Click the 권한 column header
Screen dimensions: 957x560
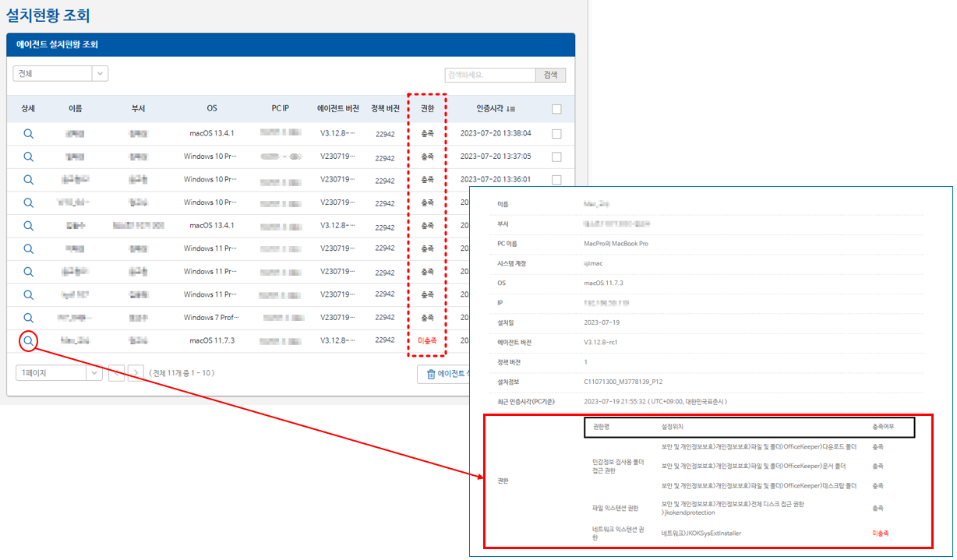tap(426, 108)
